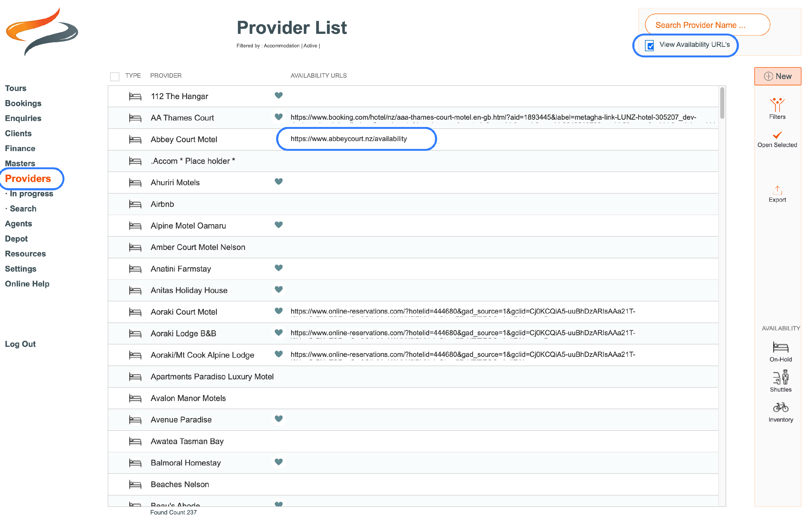This screenshot has height=518, width=812.
Task: Toggle heart favorite on Balmoral Homestay
Action: [279, 462]
